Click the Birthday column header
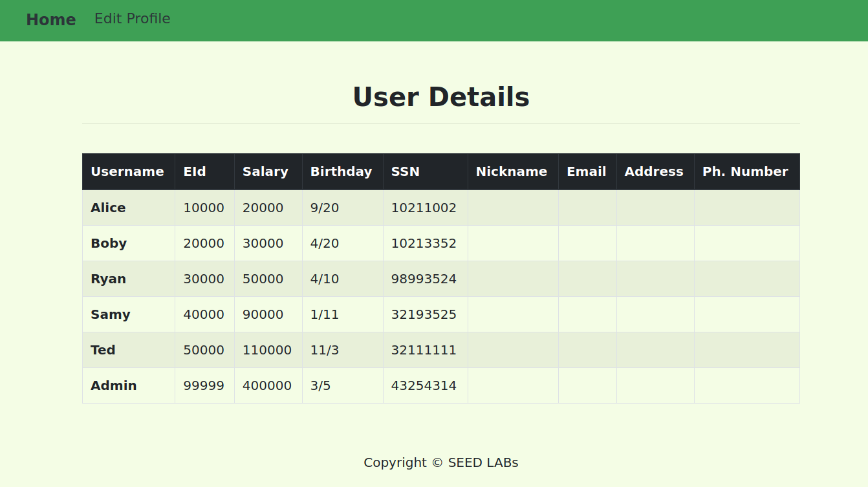The image size is (868, 487). coord(342,171)
